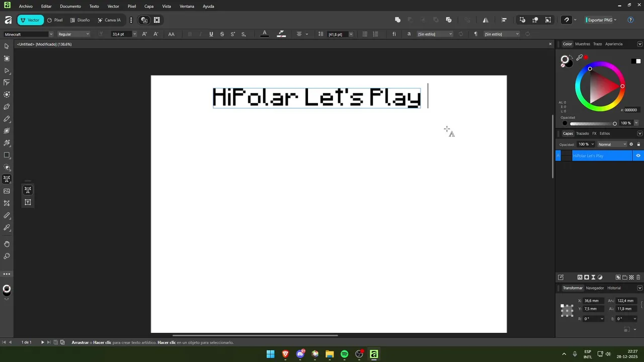The height and width of the screenshot is (362, 644).
Task: Decrease font size with A-down icon
Action: click(x=155, y=34)
